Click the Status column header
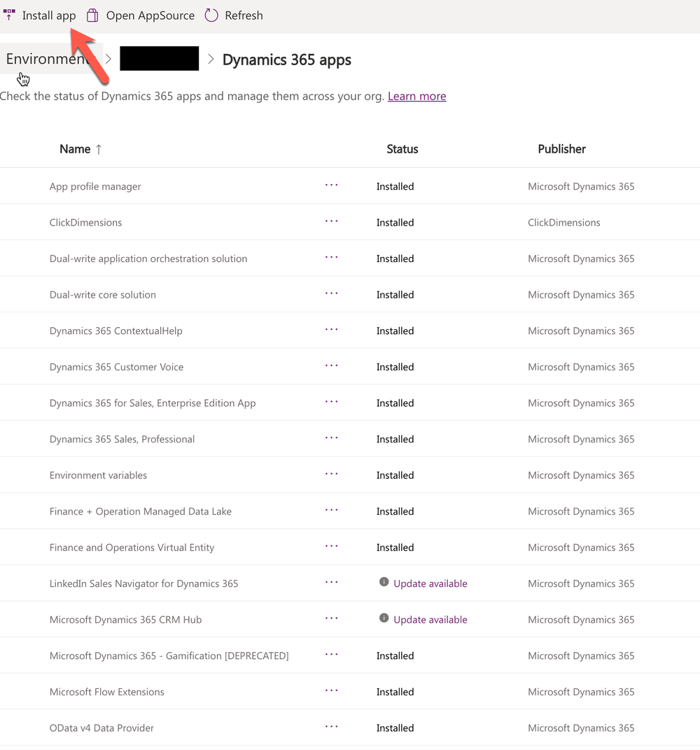 coord(402,148)
